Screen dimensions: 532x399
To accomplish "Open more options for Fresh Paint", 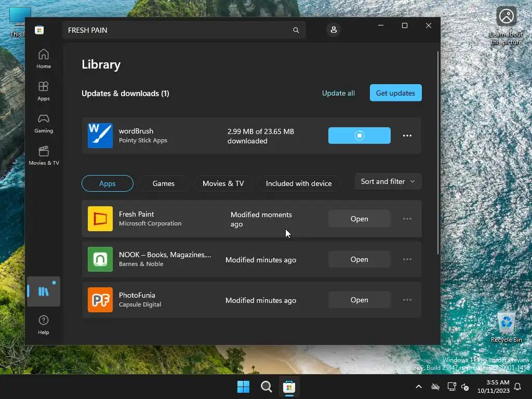I will pyautogui.click(x=407, y=219).
